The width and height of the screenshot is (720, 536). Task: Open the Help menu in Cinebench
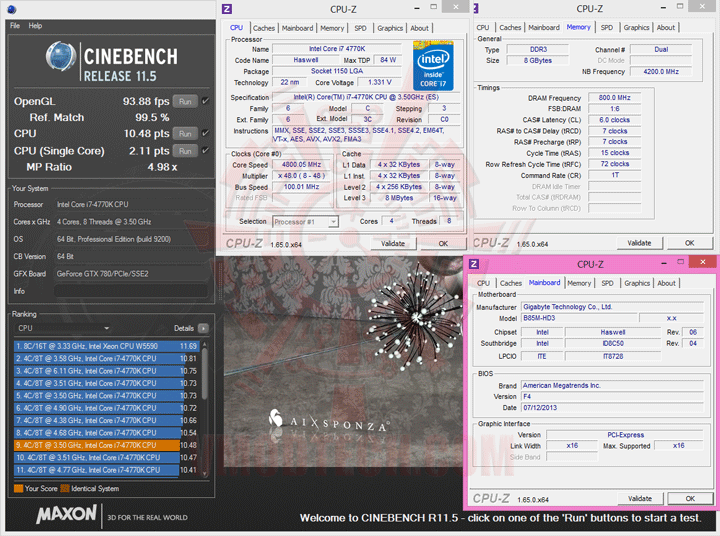pos(35,26)
